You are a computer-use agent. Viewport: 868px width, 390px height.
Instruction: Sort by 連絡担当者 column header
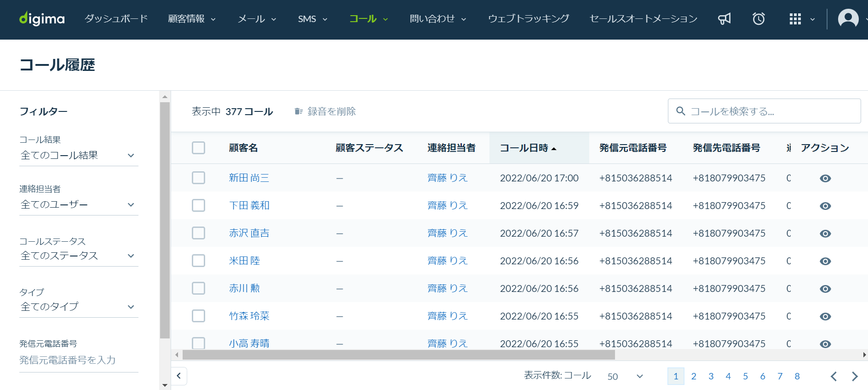pos(451,148)
